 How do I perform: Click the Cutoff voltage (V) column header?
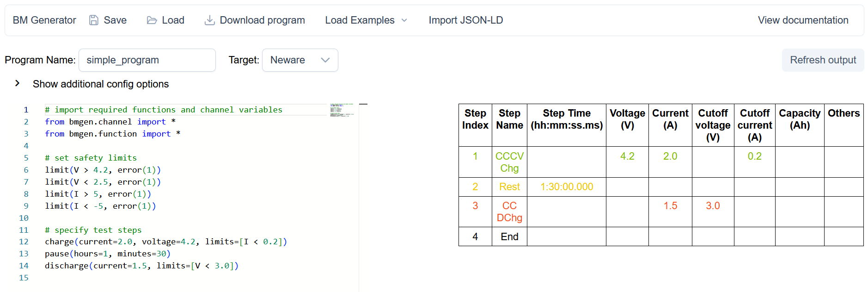(713, 125)
